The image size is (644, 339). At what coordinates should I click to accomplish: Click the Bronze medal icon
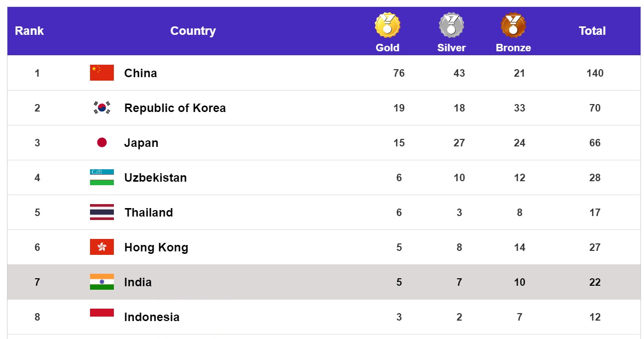513,25
